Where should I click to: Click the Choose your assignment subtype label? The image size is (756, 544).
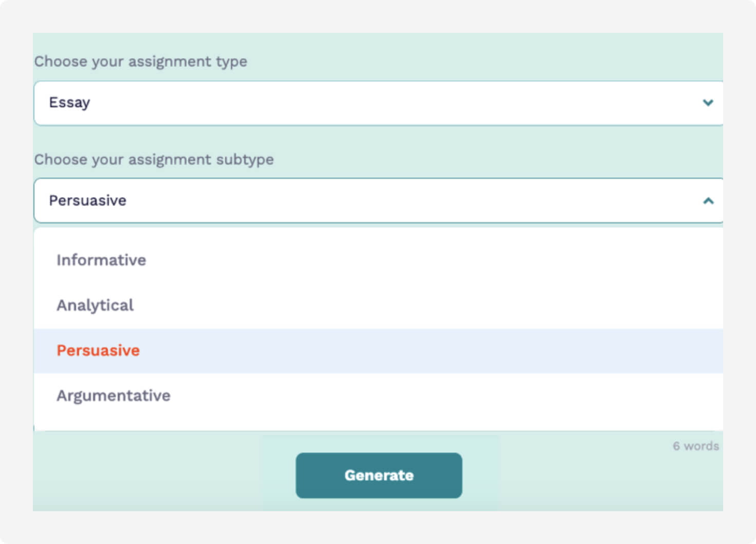click(x=154, y=160)
